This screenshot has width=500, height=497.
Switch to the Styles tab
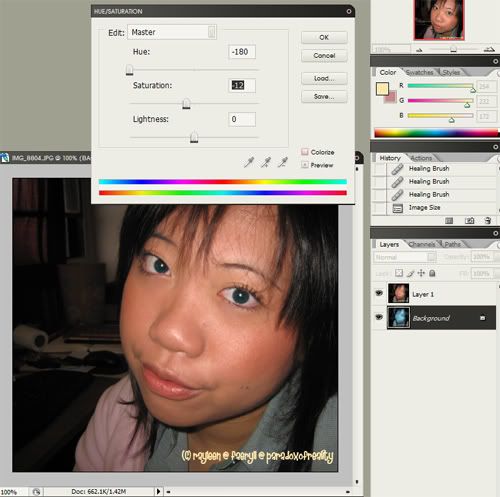(451, 72)
